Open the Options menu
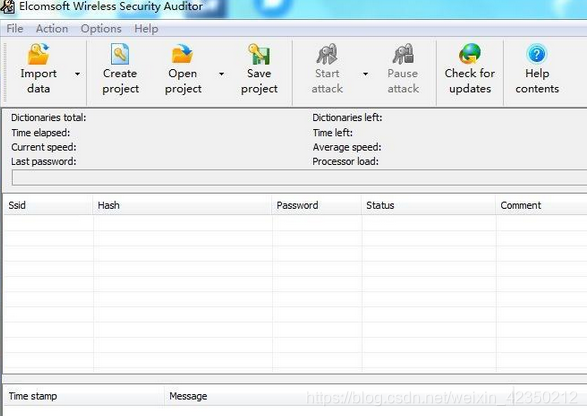Image resolution: width=587 pixels, height=416 pixels. pyautogui.click(x=101, y=28)
